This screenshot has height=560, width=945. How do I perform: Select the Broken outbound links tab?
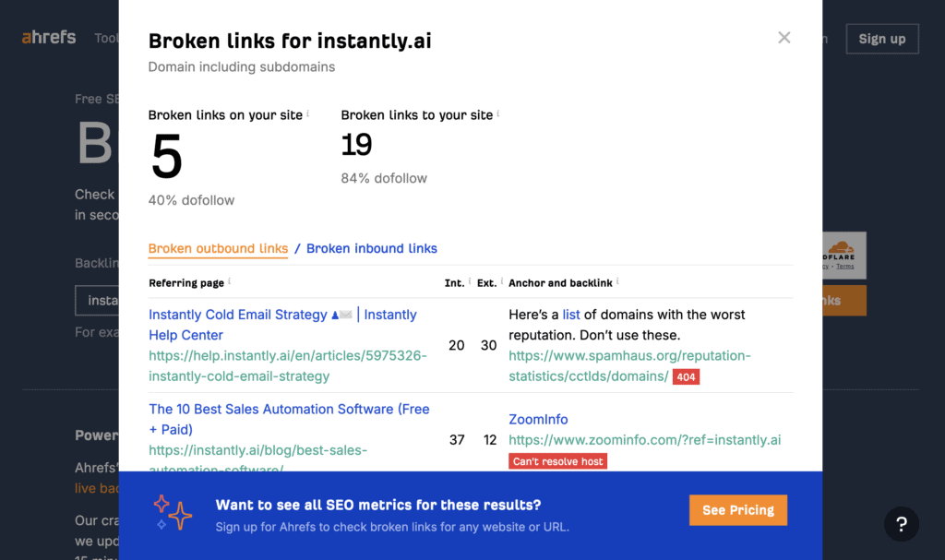point(218,248)
